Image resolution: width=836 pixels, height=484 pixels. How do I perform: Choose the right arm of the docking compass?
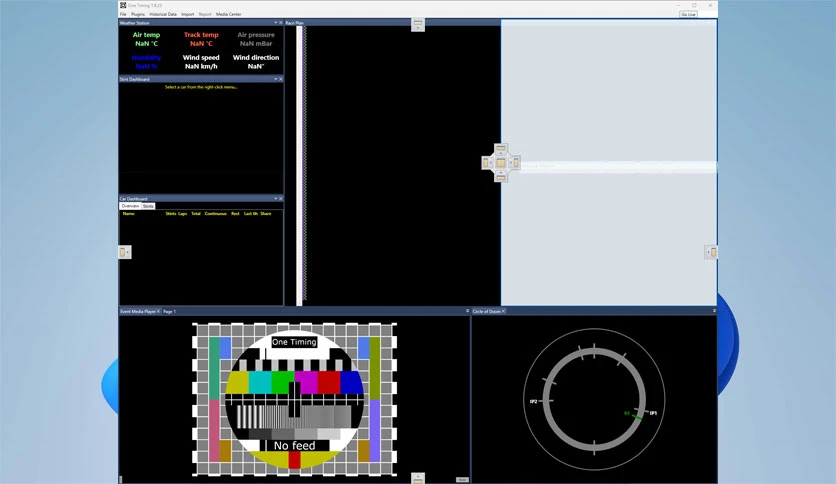pyautogui.click(x=515, y=163)
